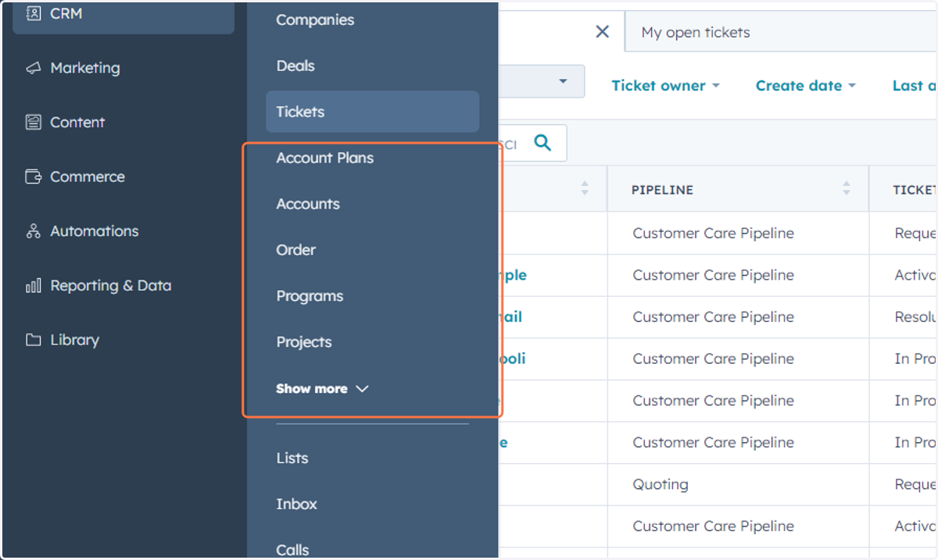Close the current ticket view tab with X
The width and height of the screenshot is (938, 560).
(x=602, y=31)
